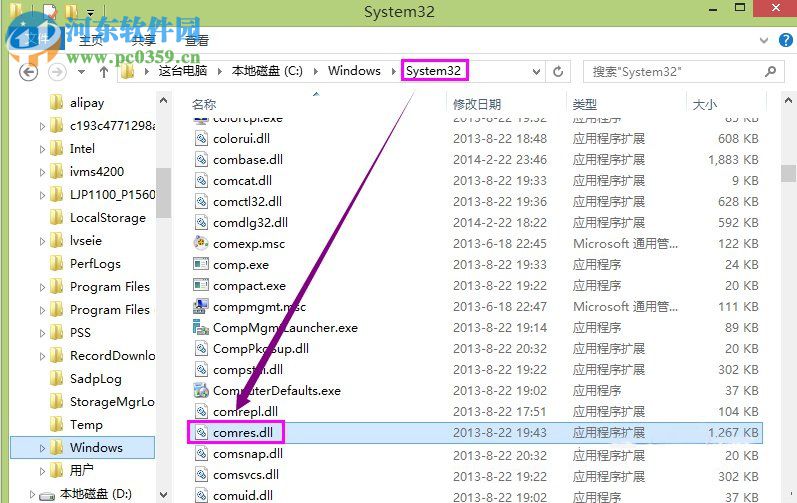Click the alipay folder icon

(x=56, y=102)
